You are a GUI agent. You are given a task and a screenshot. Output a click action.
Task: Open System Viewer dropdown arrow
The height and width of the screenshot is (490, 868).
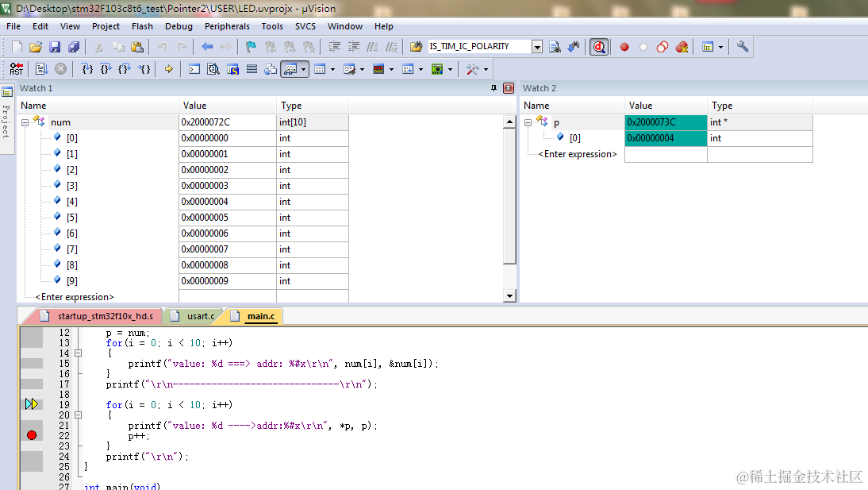tap(450, 69)
